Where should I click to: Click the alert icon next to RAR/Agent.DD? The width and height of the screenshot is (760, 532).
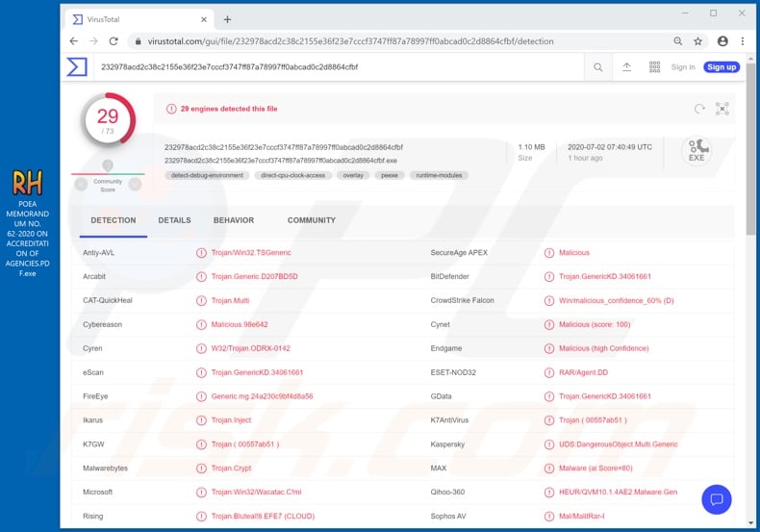click(x=549, y=372)
